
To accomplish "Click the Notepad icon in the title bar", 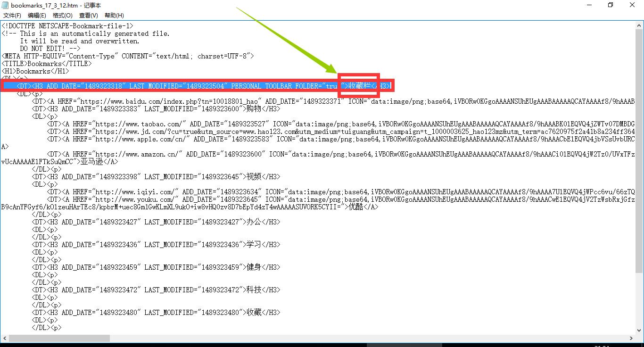I will 5,5.
